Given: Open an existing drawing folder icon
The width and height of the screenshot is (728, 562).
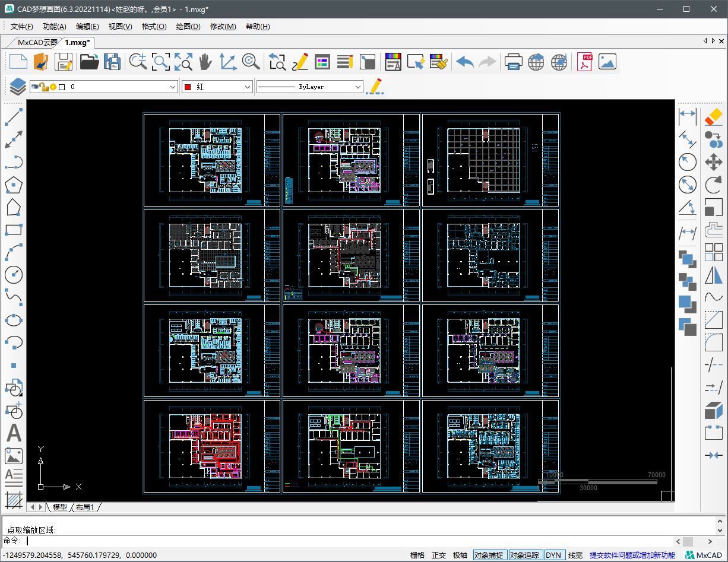Looking at the screenshot, I should tap(89, 62).
